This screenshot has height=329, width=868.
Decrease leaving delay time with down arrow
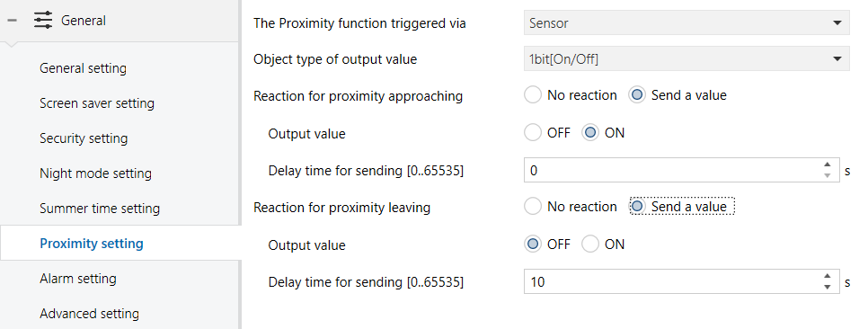coord(827,287)
